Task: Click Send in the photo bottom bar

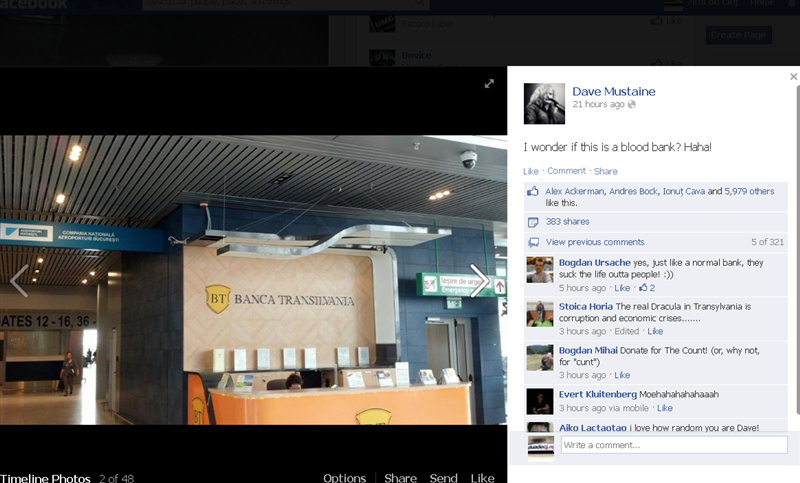Action: tap(443, 478)
